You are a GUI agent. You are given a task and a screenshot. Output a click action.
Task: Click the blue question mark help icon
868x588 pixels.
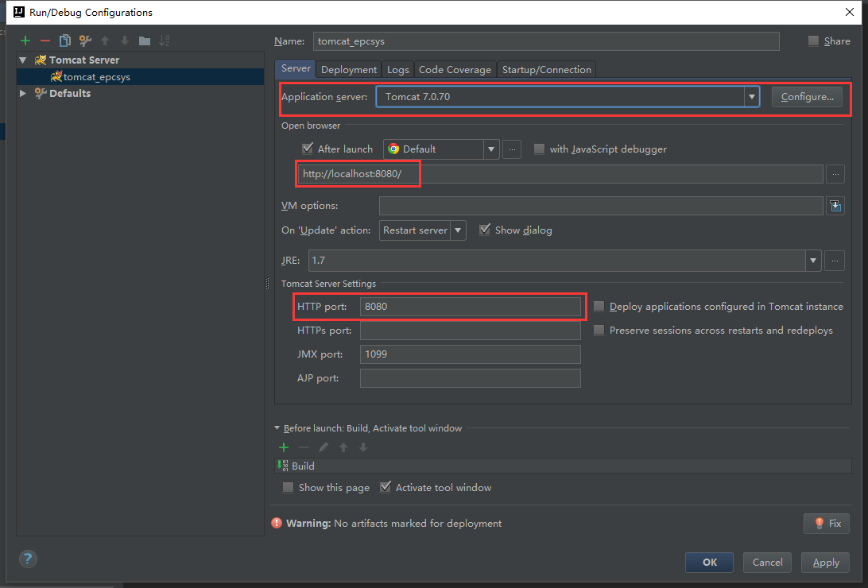28,559
